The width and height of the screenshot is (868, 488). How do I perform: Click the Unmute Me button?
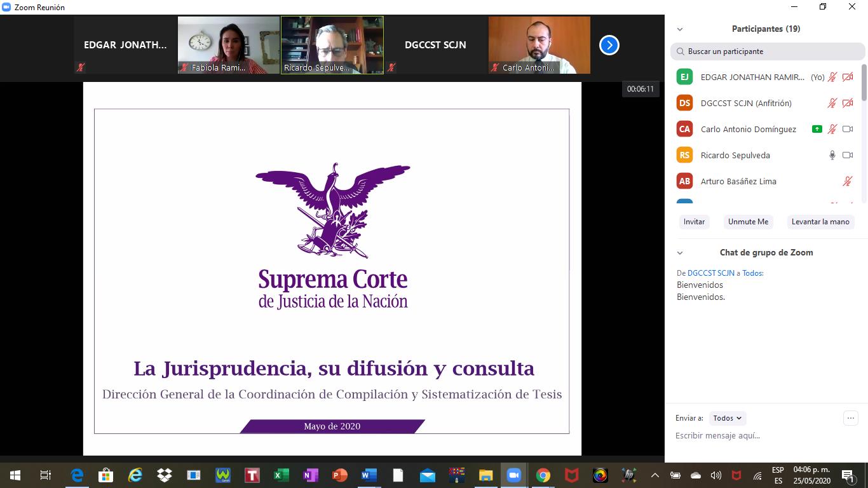tap(748, 222)
